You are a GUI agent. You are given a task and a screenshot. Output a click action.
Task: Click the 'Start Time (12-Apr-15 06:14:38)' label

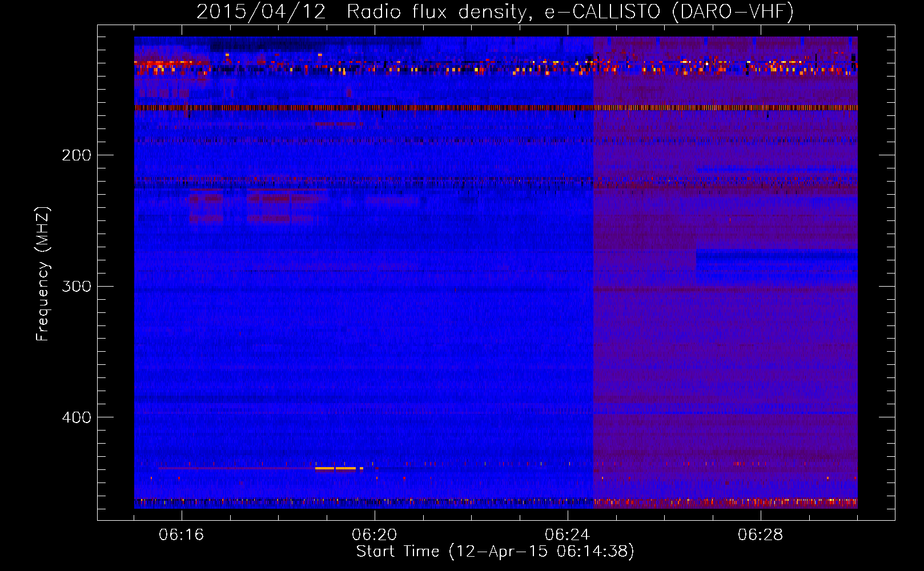coord(495,552)
